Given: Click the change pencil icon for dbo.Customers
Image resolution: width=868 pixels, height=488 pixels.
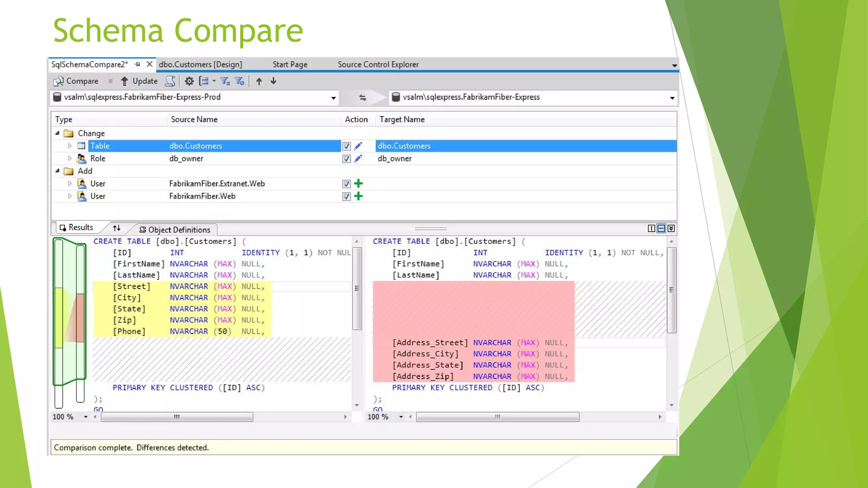Looking at the screenshot, I should 358,146.
